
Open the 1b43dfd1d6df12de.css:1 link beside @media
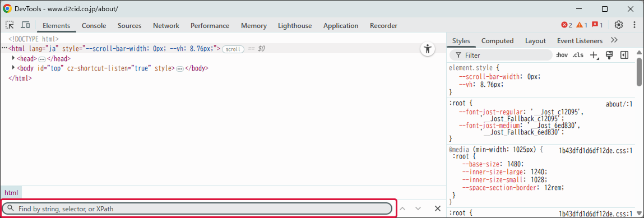(x=596, y=151)
